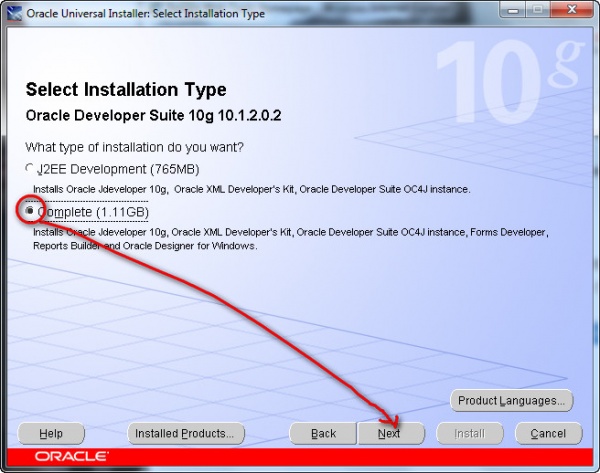This screenshot has height=473, width=600.
Task: Open the Help button
Action: (x=51, y=434)
